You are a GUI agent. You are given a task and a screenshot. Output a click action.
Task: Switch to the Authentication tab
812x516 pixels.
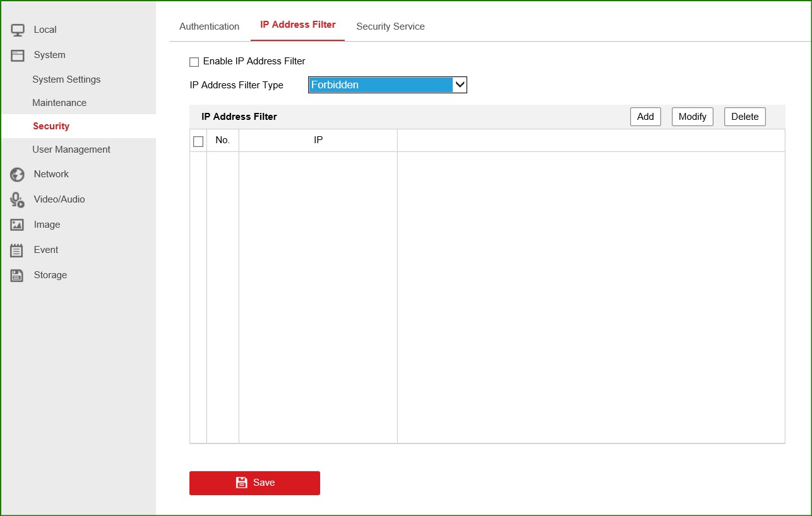click(x=209, y=26)
